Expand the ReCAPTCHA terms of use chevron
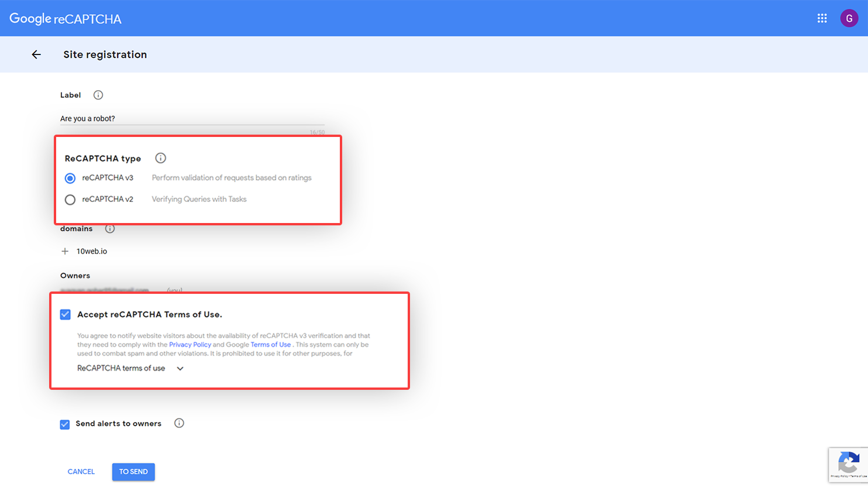The height and width of the screenshot is (487, 868). pos(180,369)
